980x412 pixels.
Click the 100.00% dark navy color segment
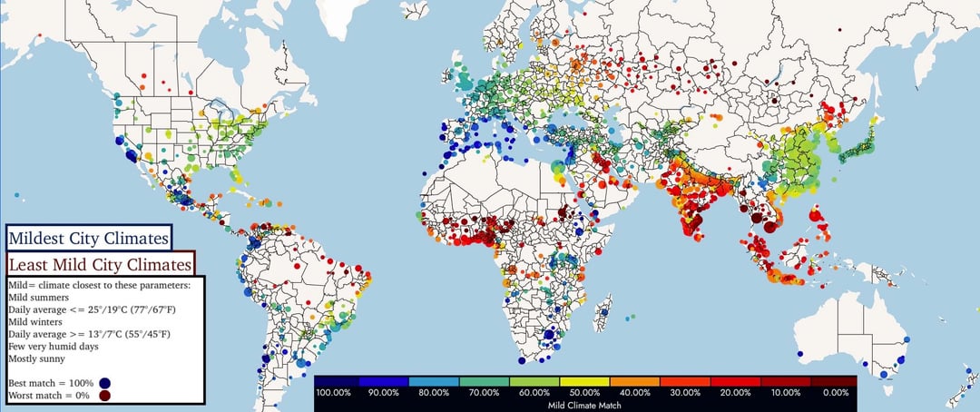(x=339, y=381)
